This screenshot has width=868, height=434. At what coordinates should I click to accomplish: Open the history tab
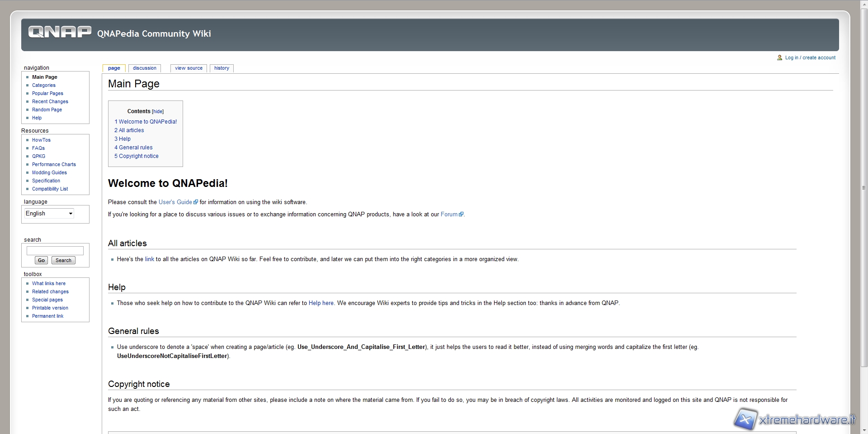tap(222, 68)
